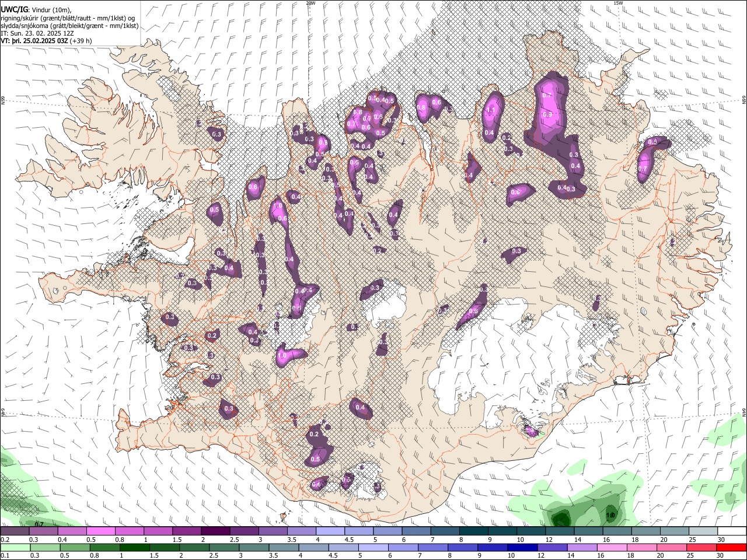Pick upper-row swatch between 1 and 1.5
This screenshot has width=747, height=560.
coord(158,531)
